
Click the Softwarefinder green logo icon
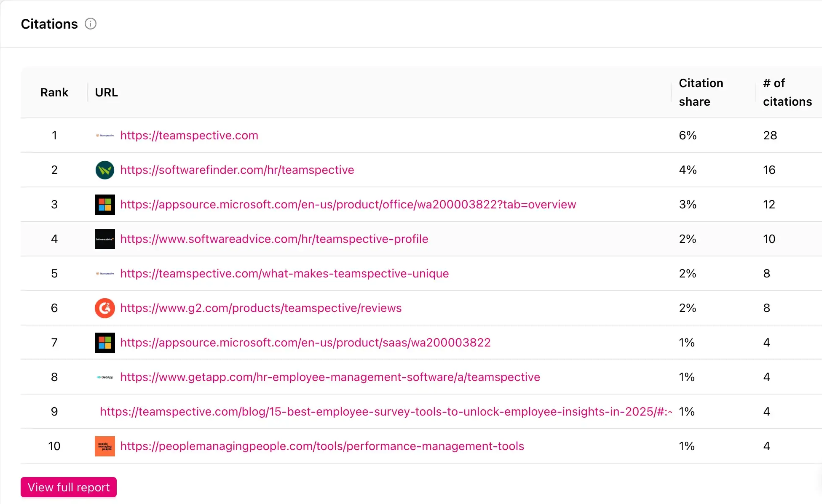pyautogui.click(x=105, y=170)
